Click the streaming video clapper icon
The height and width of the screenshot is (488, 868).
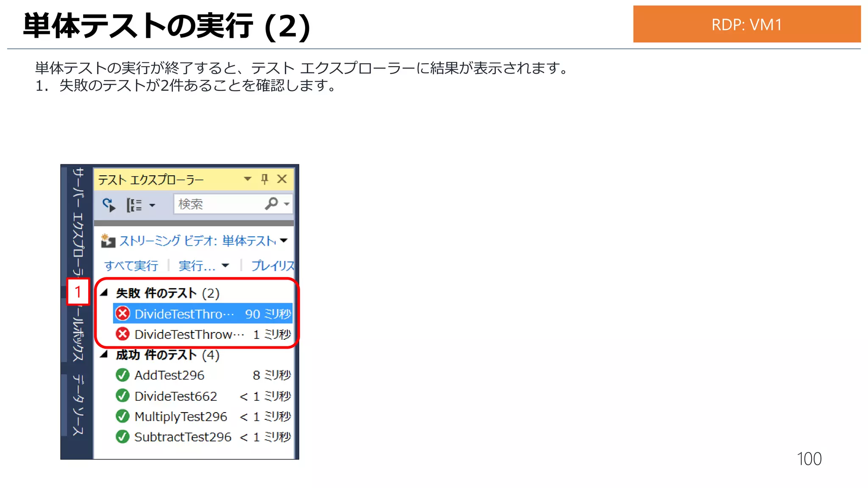[x=108, y=241]
